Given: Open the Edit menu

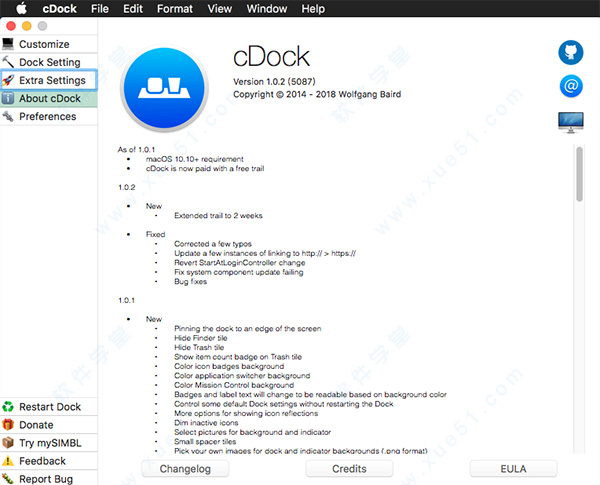Looking at the screenshot, I should click(x=133, y=8).
